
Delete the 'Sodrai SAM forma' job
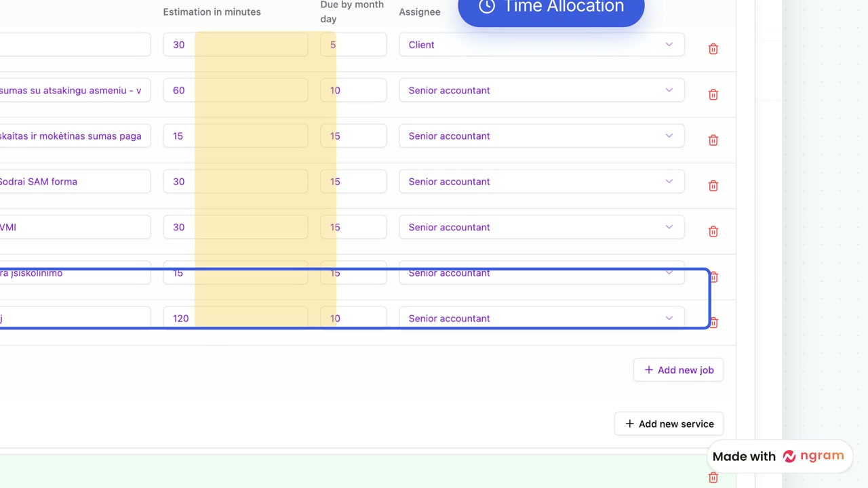point(713,186)
